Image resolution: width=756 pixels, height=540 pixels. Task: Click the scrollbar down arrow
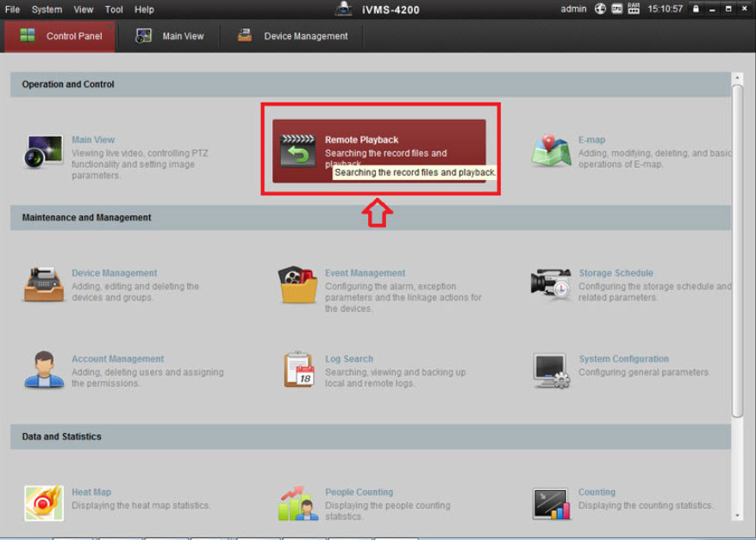[737, 516]
